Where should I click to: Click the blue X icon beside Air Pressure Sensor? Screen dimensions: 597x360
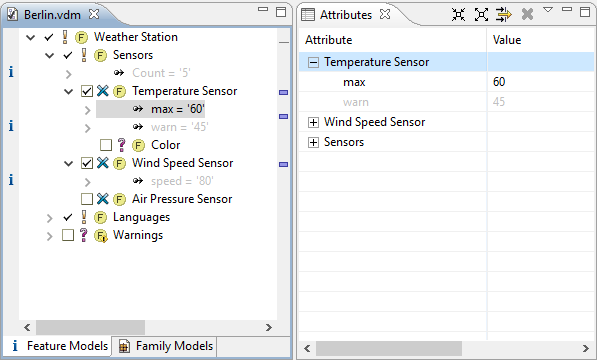102,199
